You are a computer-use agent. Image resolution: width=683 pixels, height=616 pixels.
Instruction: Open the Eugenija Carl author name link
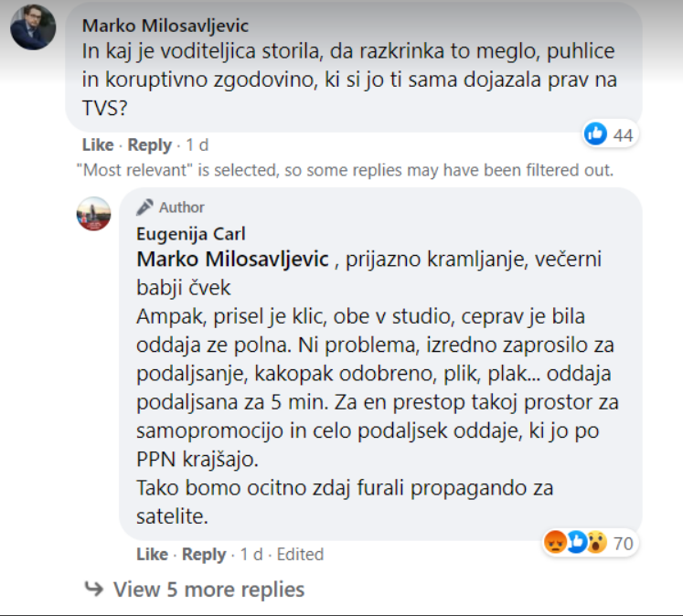190,234
